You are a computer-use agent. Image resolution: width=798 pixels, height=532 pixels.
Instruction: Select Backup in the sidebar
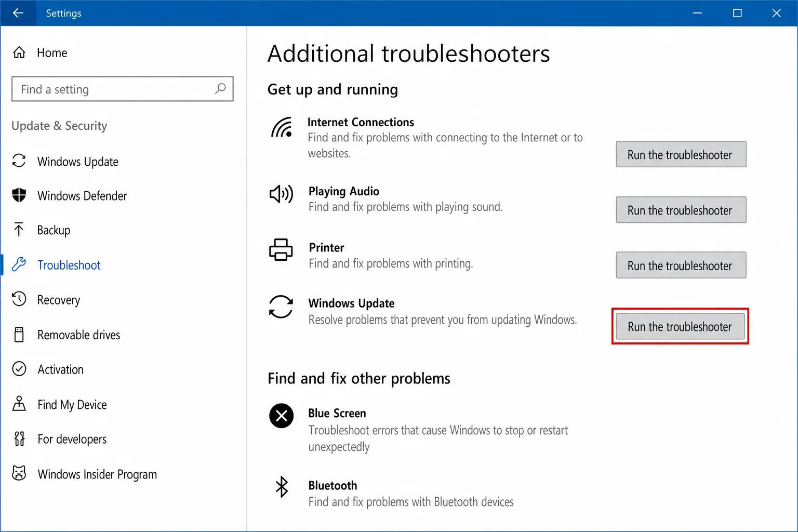54,230
